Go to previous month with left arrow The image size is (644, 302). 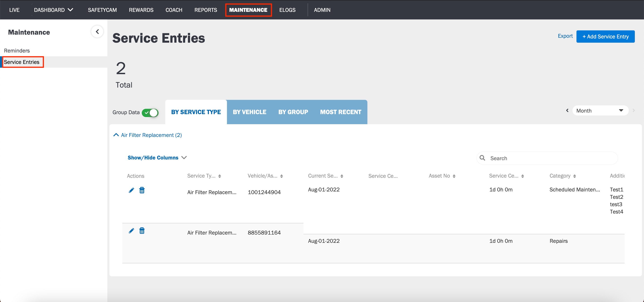coord(567,110)
